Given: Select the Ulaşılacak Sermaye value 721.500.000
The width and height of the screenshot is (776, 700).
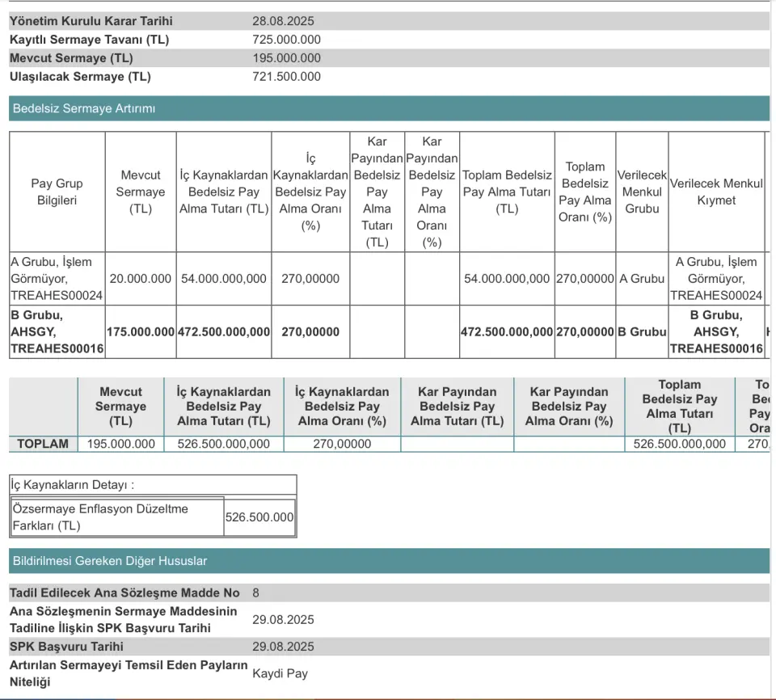Looking at the screenshot, I should click(x=286, y=77).
